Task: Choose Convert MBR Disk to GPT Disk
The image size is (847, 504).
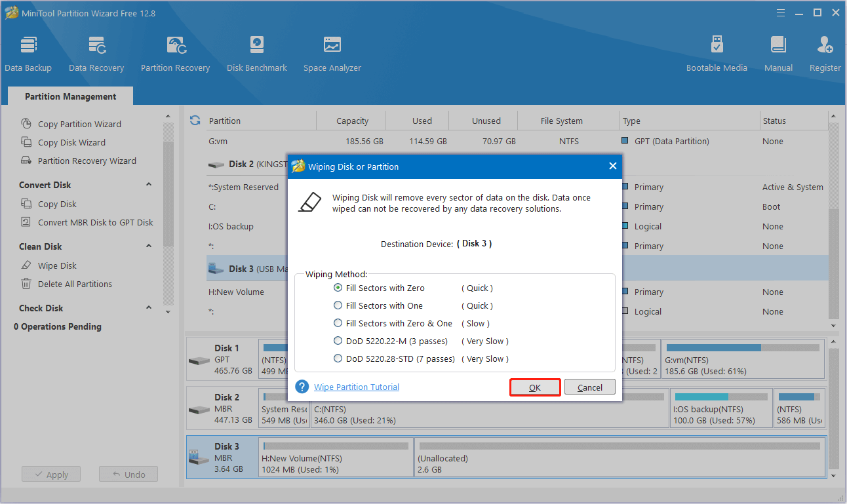Action: [96, 222]
